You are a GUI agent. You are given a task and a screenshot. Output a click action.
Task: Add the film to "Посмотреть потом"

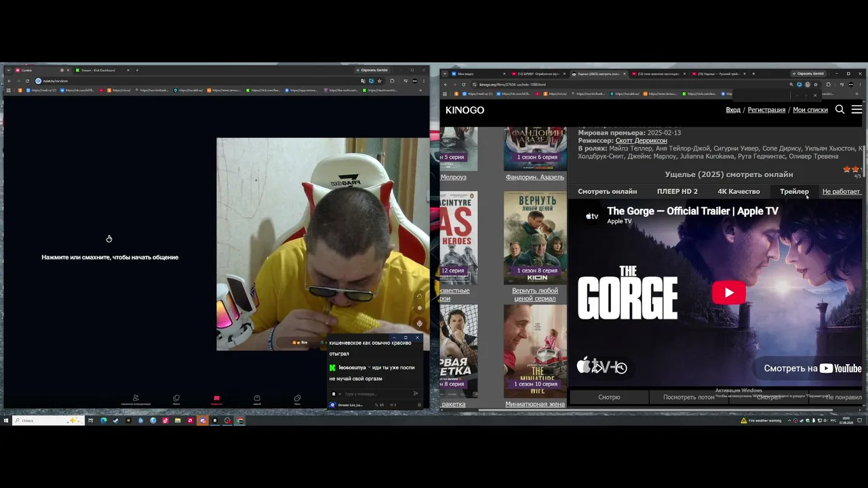click(689, 397)
